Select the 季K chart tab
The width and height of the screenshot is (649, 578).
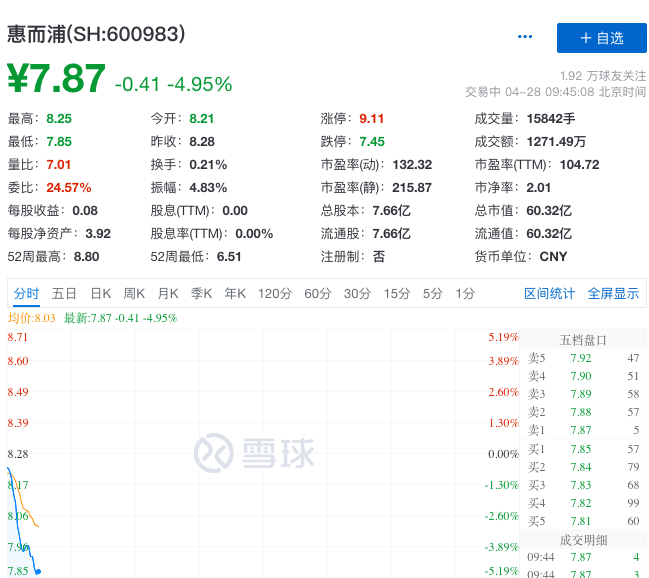(202, 294)
